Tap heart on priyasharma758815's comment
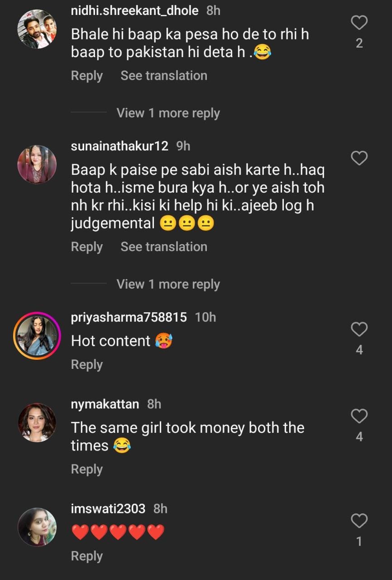This screenshot has width=392, height=580. click(359, 329)
